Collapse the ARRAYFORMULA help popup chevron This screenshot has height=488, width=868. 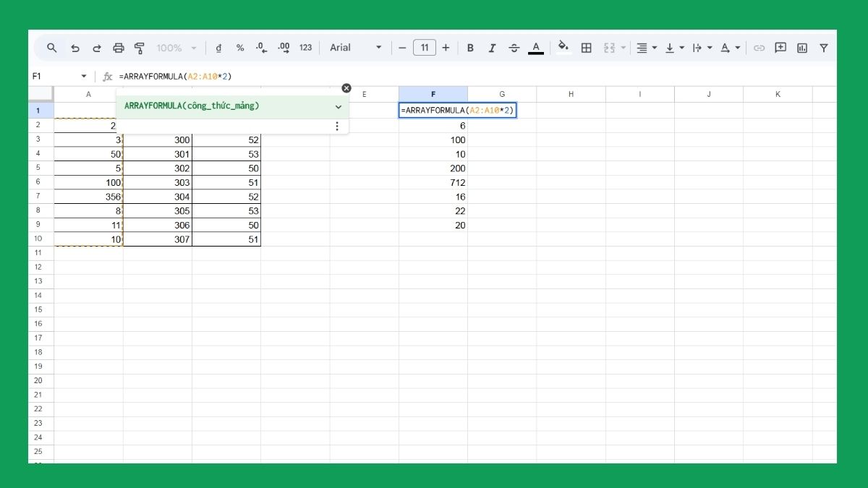tap(338, 106)
